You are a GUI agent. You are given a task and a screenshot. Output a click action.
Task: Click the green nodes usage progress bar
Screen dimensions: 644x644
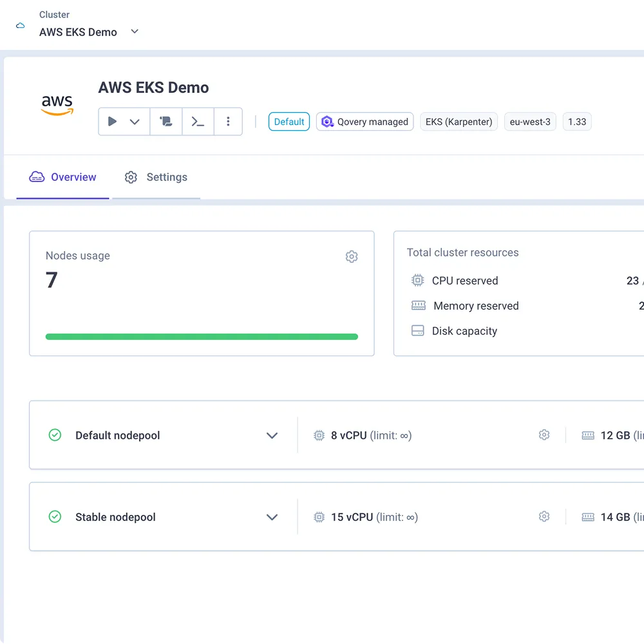click(x=202, y=337)
